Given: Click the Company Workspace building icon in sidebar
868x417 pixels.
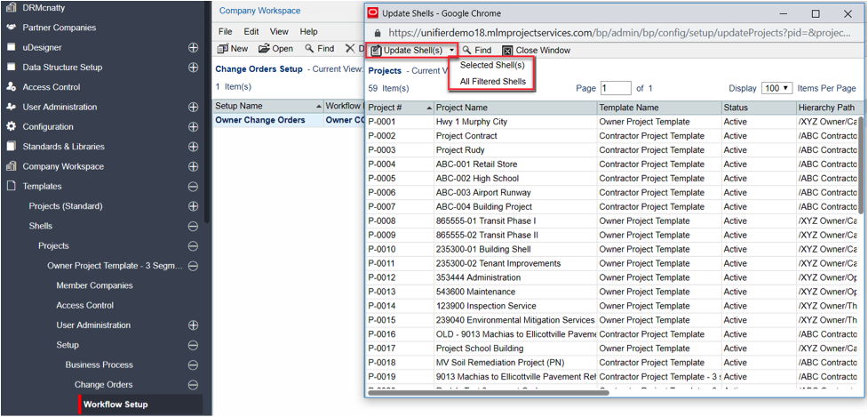Looking at the screenshot, I should (x=11, y=166).
